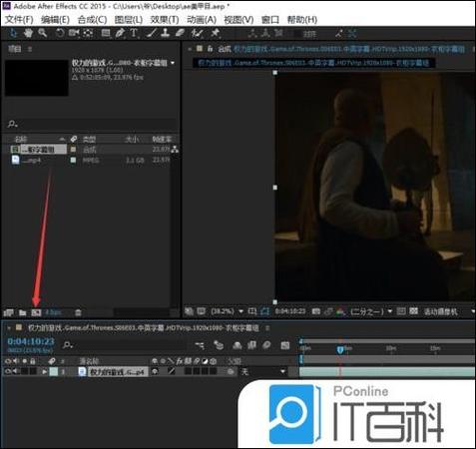Select the Puppet Pin tool

216,33
